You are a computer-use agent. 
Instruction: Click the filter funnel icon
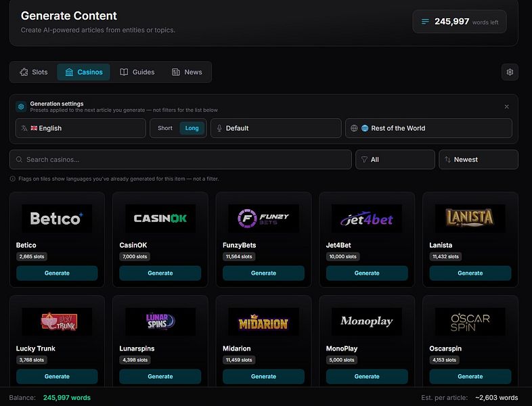pos(364,160)
